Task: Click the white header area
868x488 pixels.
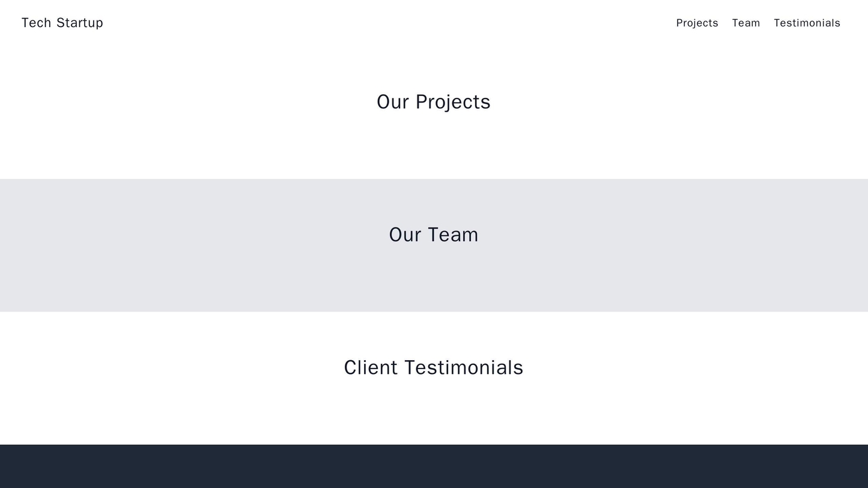Action: (360, 23)
